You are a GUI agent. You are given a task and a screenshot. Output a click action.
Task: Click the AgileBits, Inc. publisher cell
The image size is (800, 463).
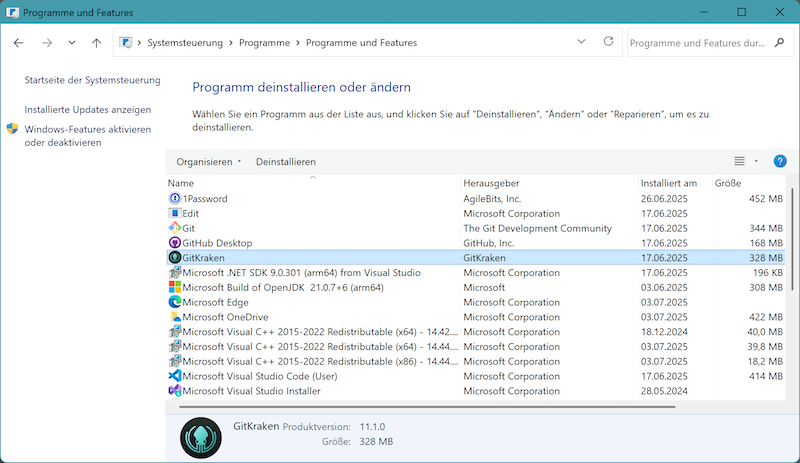[492, 199]
